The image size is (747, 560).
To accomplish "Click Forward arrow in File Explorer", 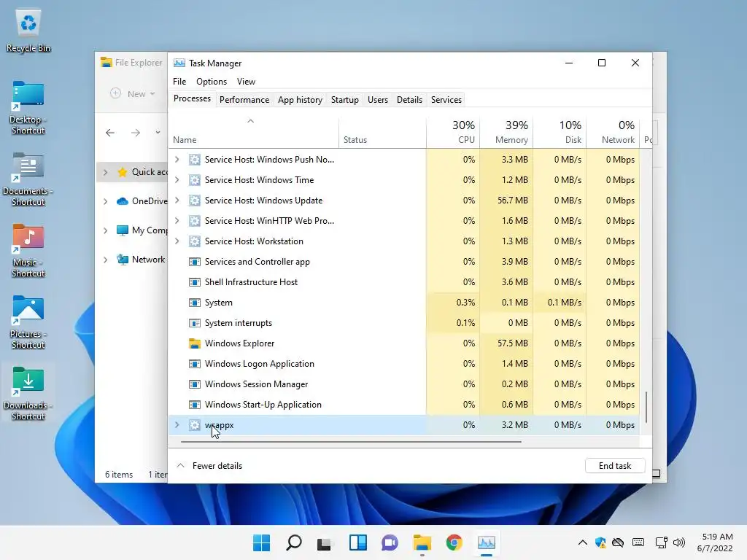I will coord(136,133).
